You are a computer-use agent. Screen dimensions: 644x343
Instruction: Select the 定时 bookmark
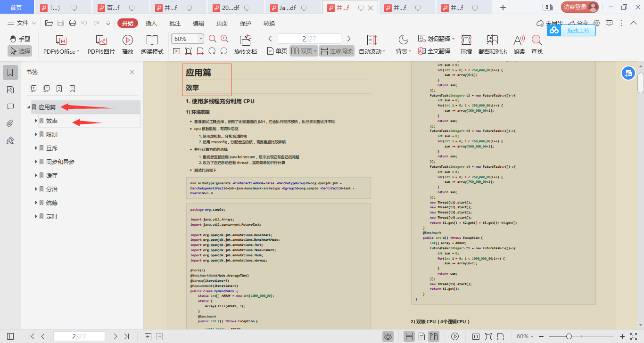[x=52, y=217]
